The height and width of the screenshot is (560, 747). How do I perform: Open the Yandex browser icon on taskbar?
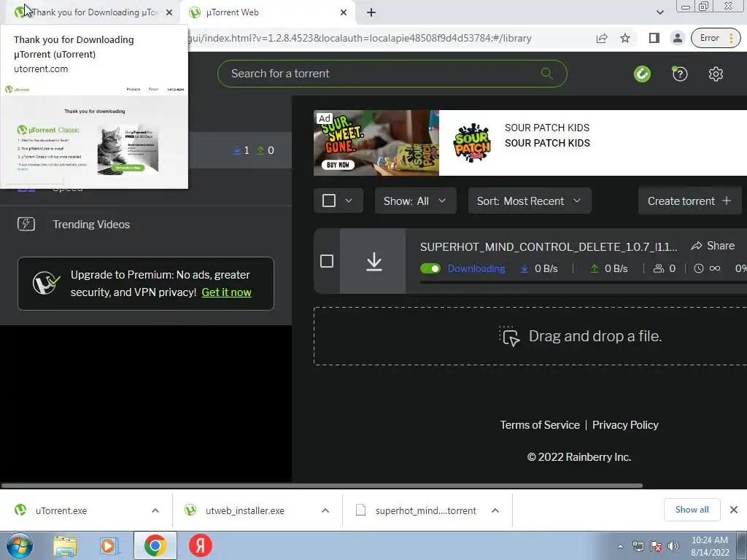tap(201, 545)
